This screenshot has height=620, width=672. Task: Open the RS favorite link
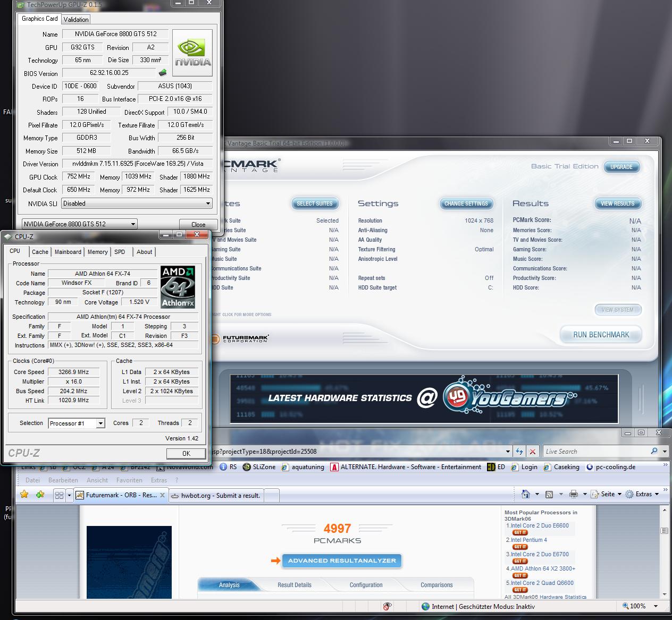click(229, 467)
